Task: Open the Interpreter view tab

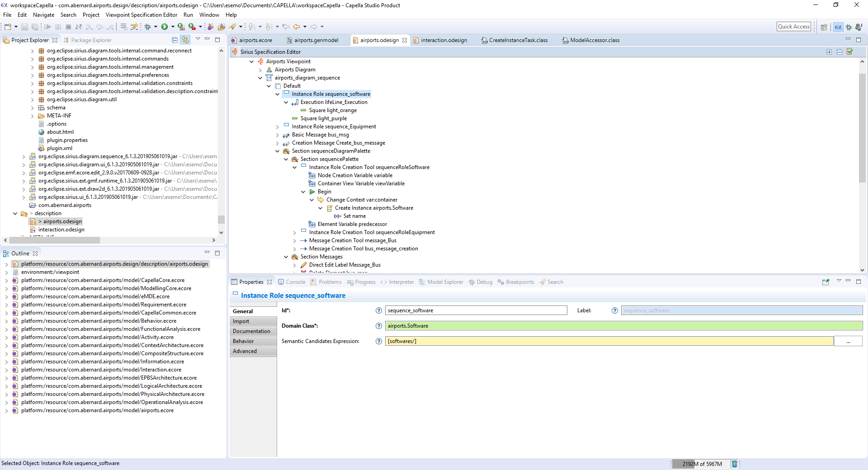Action: [x=397, y=282]
